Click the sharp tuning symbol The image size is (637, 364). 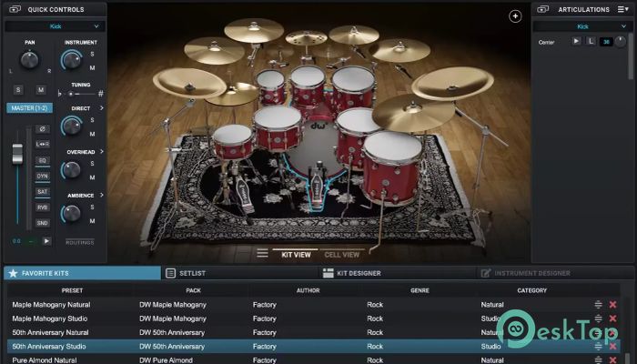(x=100, y=94)
